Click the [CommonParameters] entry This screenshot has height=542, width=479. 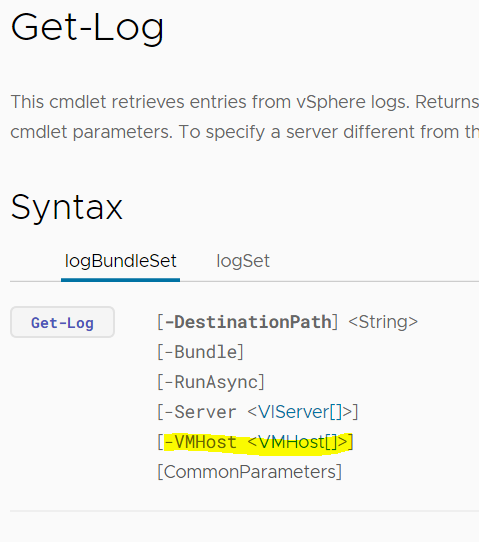tap(250, 472)
